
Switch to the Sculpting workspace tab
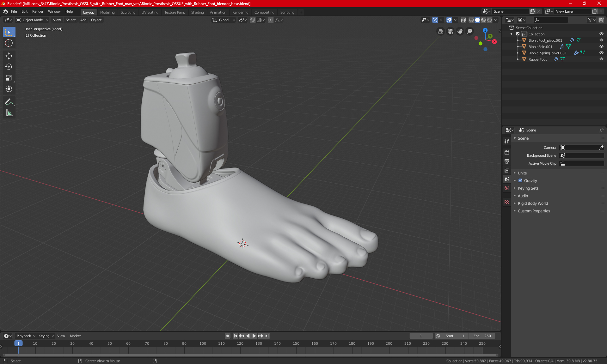pos(128,12)
